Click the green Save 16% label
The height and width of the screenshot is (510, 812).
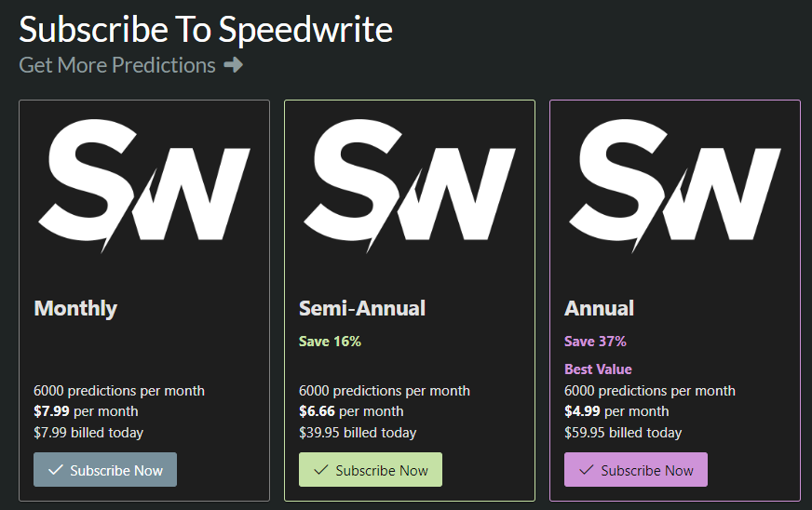click(x=330, y=342)
